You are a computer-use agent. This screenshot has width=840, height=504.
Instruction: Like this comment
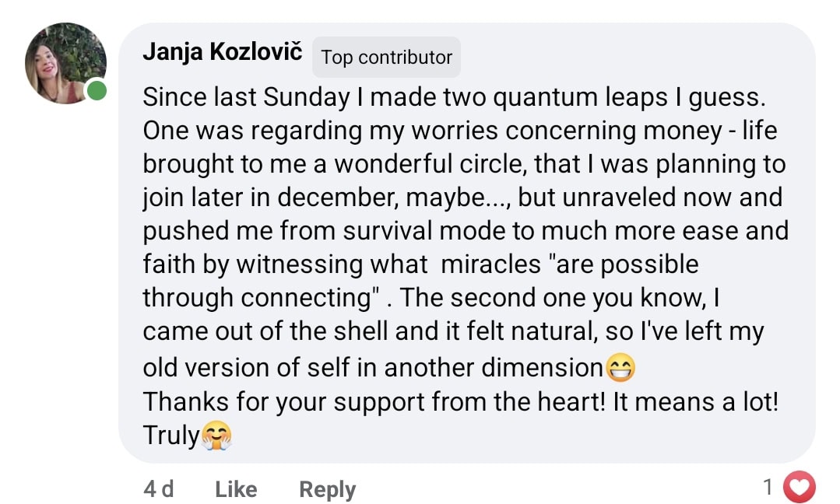click(x=236, y=489)
